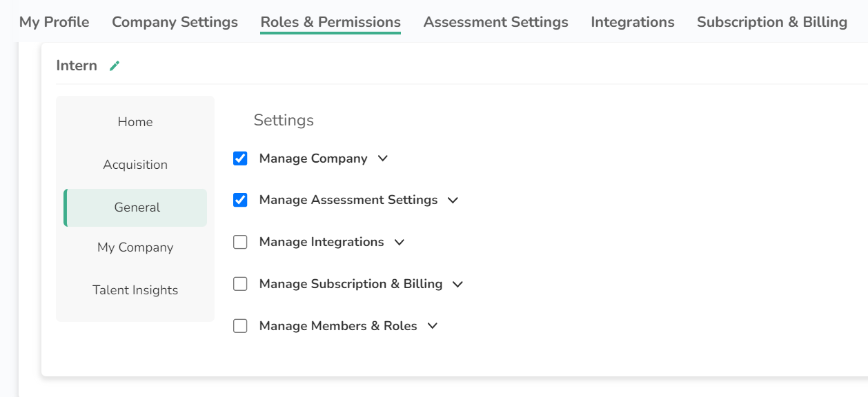Check the Manage Members & Roles checkbox

(x=240, y=326)
